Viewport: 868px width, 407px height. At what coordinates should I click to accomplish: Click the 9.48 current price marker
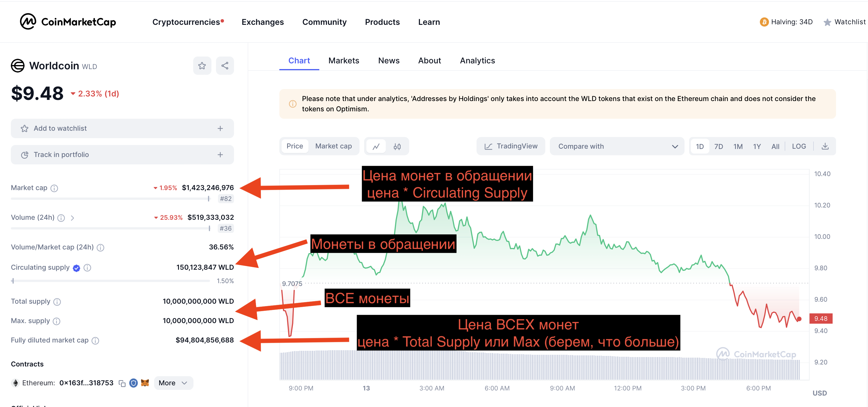(x=821, y=319)
